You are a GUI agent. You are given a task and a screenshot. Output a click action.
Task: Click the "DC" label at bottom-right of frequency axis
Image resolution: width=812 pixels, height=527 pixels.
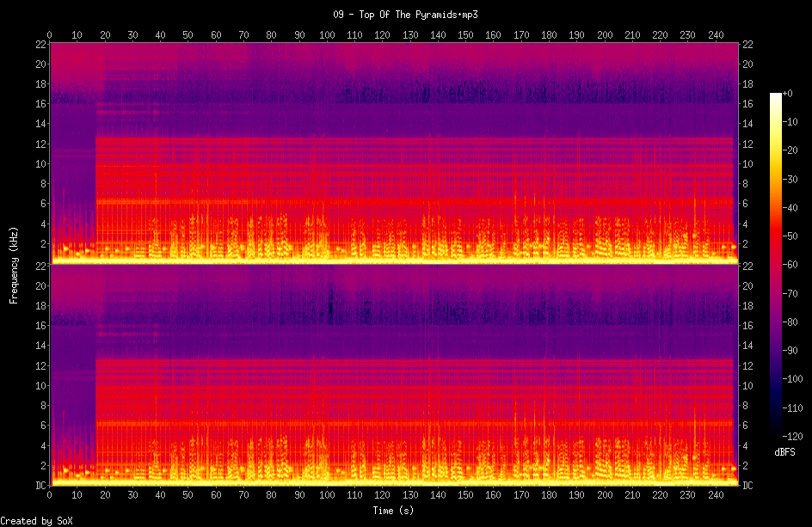pos(748,486)
